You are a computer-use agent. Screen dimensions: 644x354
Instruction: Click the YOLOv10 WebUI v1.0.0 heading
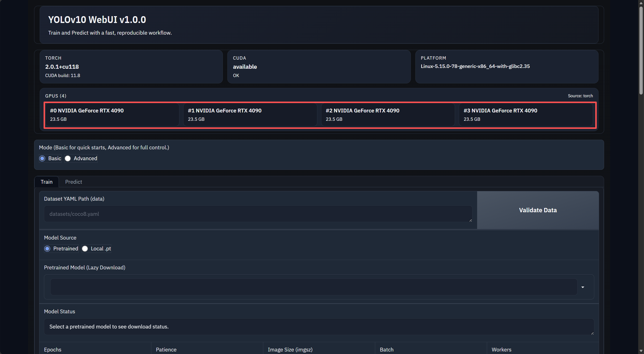point(97,20)
